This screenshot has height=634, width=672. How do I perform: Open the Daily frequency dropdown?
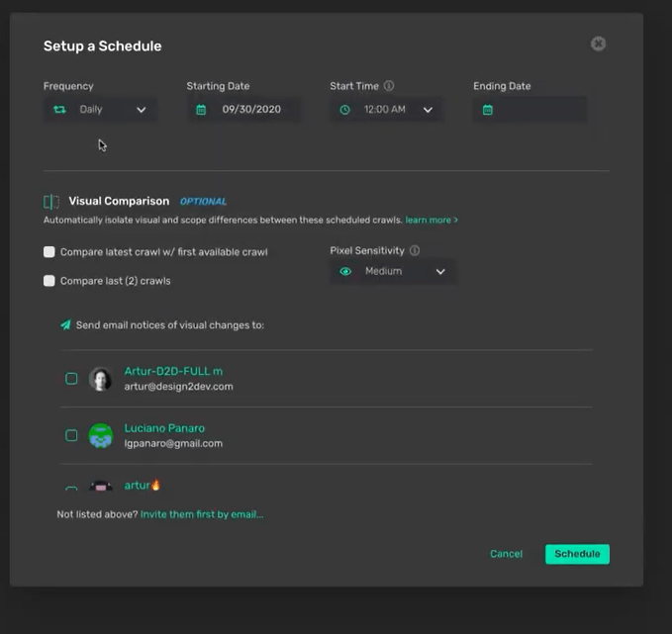[101, 110]
